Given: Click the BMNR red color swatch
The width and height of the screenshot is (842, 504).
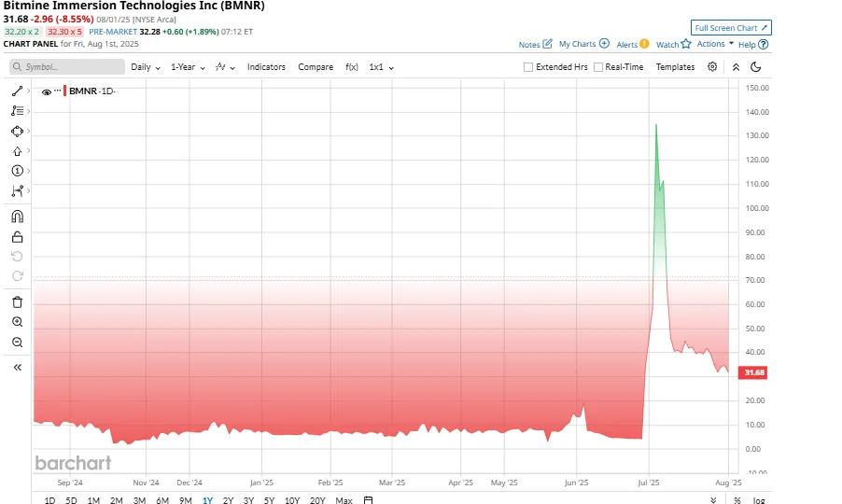Looking at the screenshot, I should pyautogui.click(x=65, y=91).
